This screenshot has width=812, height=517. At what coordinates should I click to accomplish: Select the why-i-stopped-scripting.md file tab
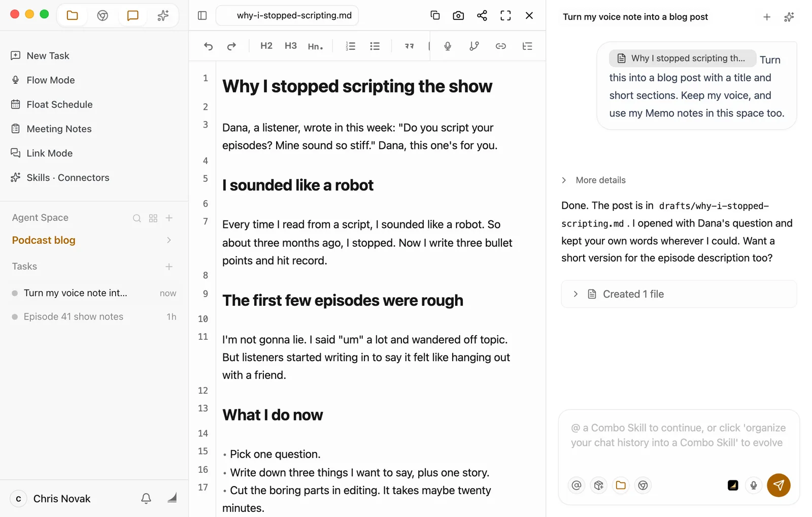point(287,15)
